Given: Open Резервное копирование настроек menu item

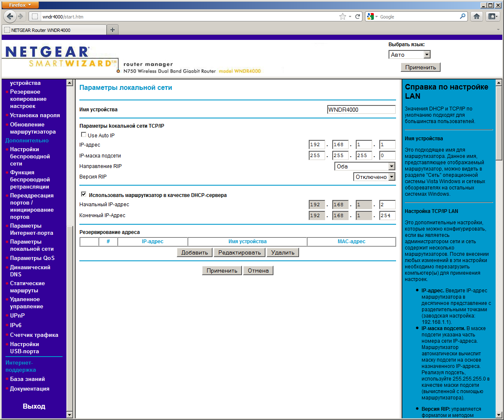Looking at the screenshot, I should tap(28, 99).
